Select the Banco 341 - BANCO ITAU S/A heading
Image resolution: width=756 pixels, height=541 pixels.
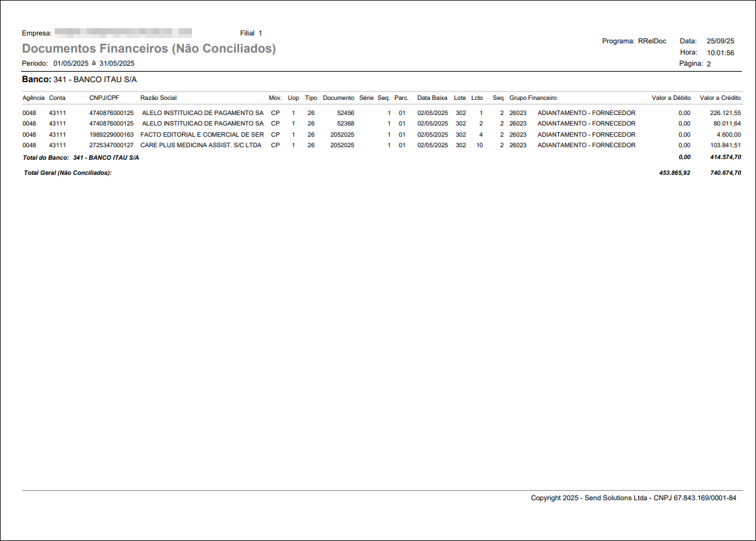79,79
